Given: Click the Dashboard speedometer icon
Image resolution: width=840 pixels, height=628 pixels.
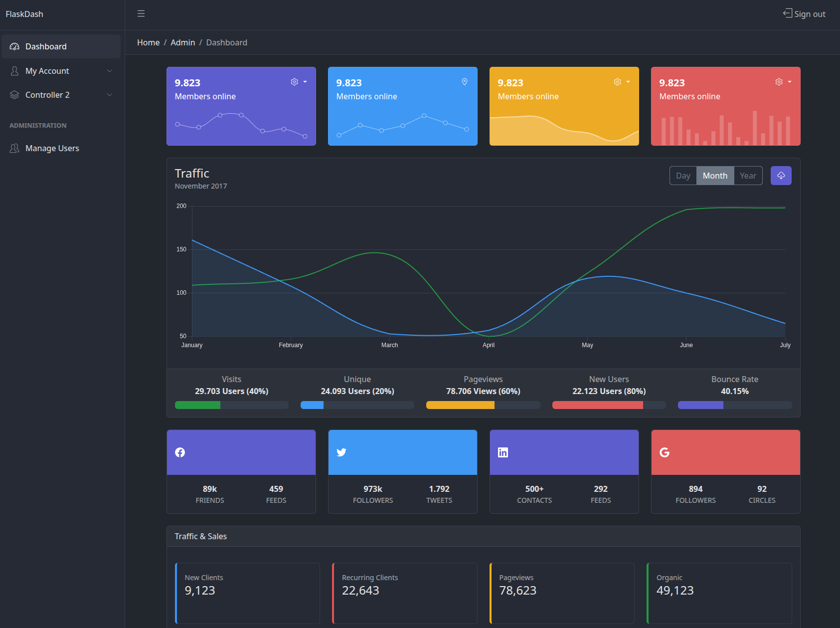Looking at the screenshot, I should pos(15,46).
